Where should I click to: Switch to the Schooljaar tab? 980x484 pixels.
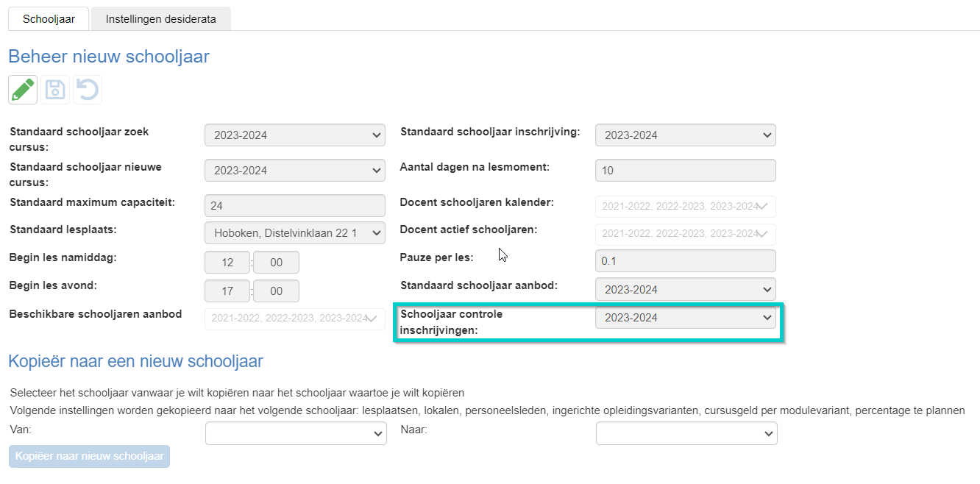(49, 19)
